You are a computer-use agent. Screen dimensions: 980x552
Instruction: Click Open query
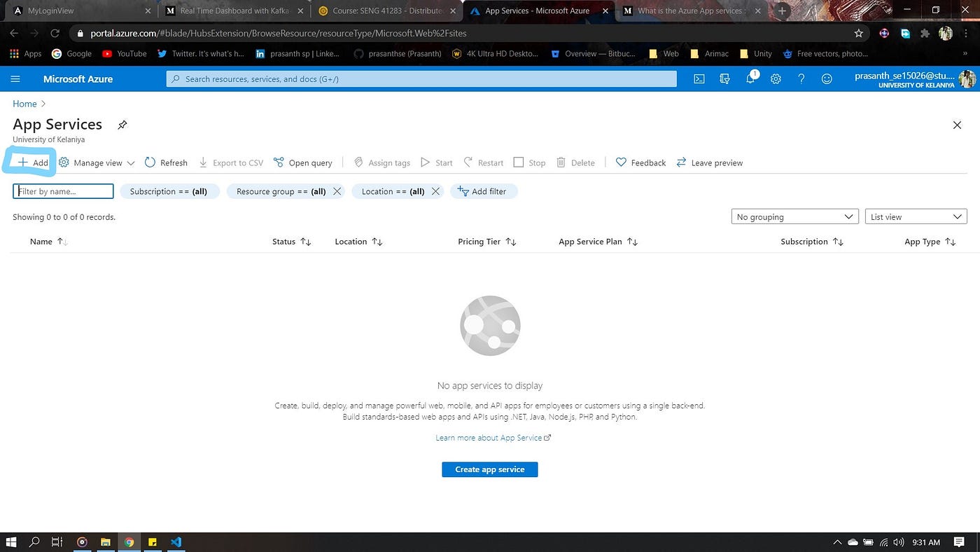[303, 163]
